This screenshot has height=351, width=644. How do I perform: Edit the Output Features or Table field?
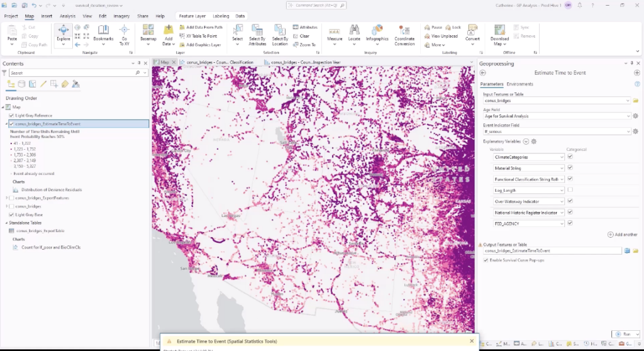(x=552, y=251)
